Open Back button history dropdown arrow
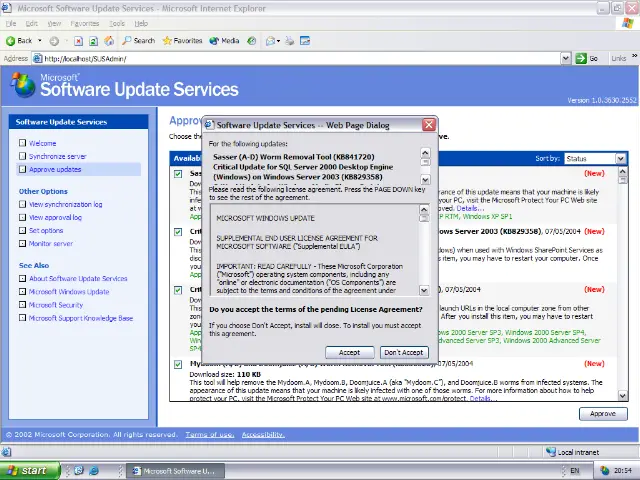Image resolution: width=640 pixels, height=480 pixels. tap(40, 41)
